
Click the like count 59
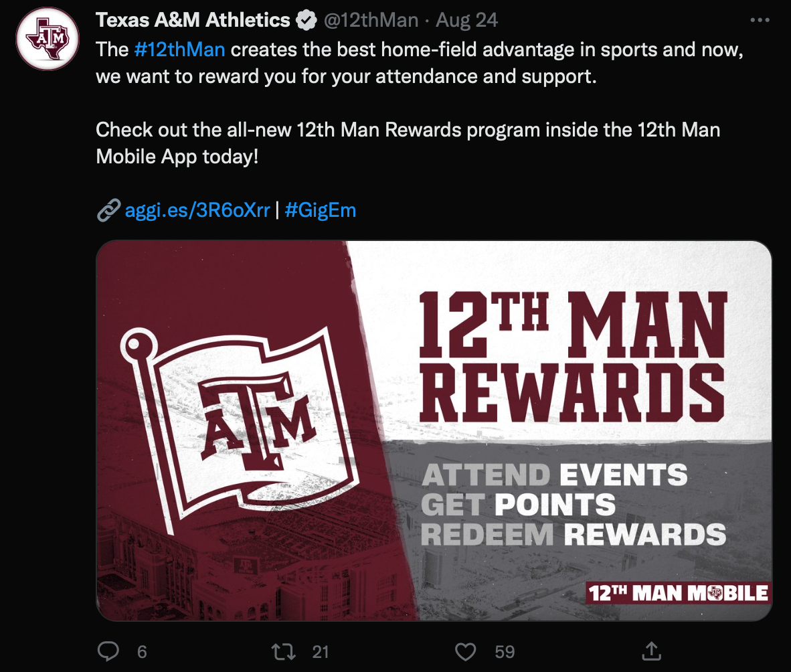point(505,652)
